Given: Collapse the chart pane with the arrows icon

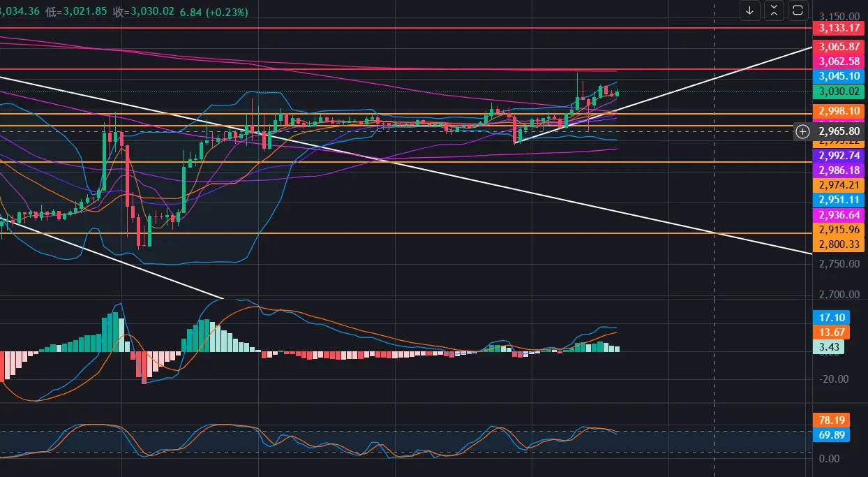Looking at the screenshot, I should tap(774, 10).
